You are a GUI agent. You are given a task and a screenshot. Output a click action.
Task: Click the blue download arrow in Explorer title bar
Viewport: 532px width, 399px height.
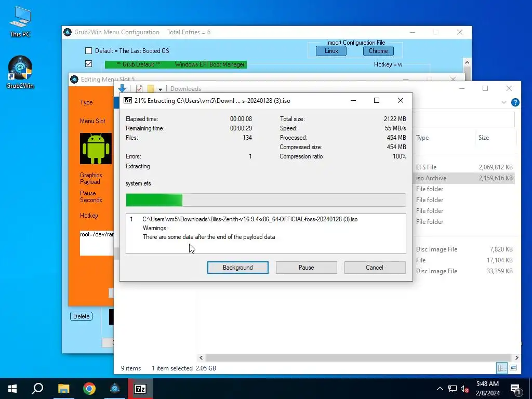point(122,88)
